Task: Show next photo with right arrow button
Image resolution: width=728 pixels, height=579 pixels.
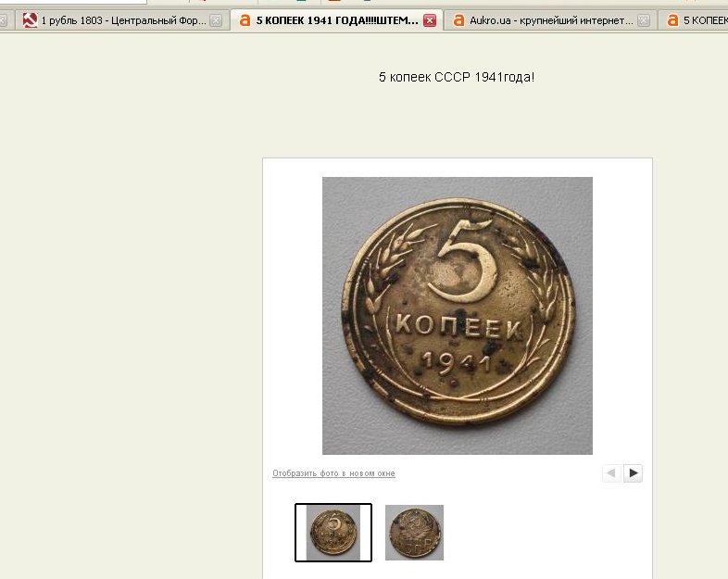Action: point(634,473)
